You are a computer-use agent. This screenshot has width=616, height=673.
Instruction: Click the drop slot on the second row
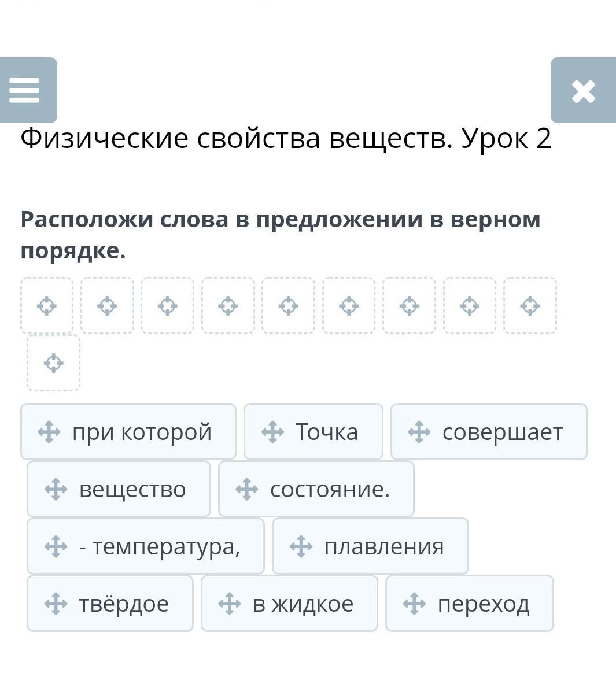point(54,363)
